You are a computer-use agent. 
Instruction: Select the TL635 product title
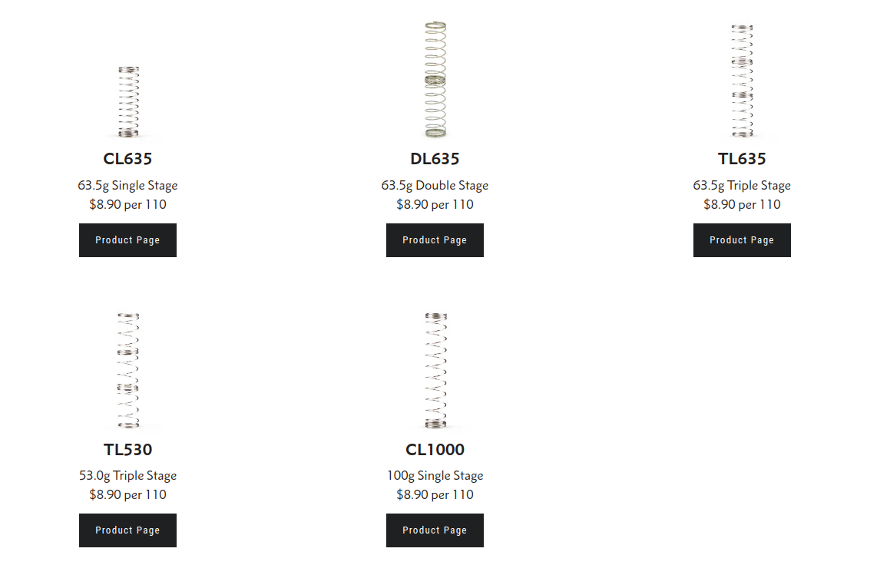(x=742, y=159)
